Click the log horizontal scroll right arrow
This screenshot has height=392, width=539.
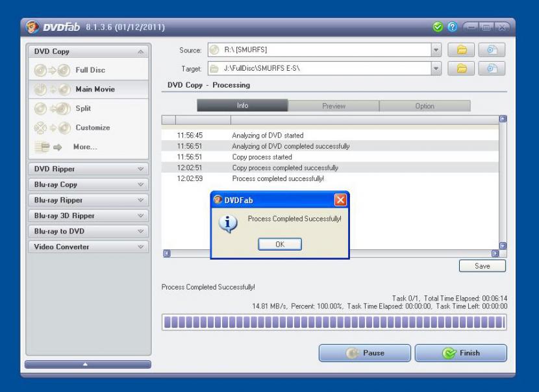click(x=495, y=254)
